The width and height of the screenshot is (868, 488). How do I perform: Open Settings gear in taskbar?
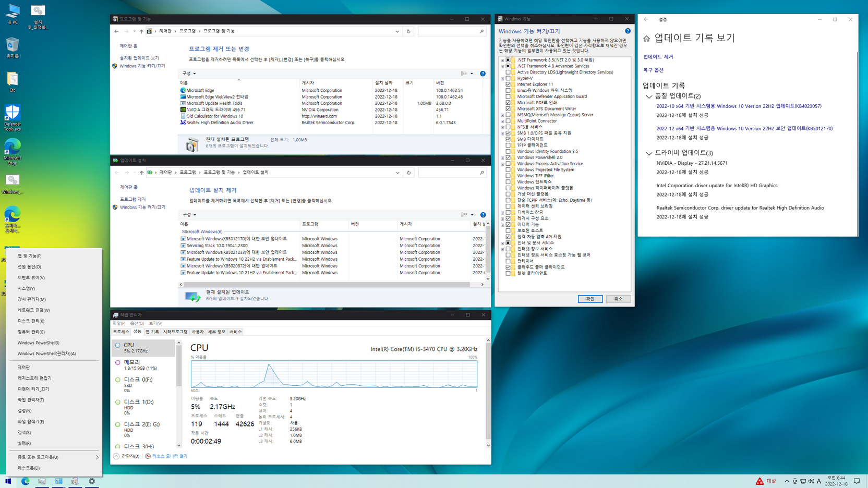click(x=92, y=481)
